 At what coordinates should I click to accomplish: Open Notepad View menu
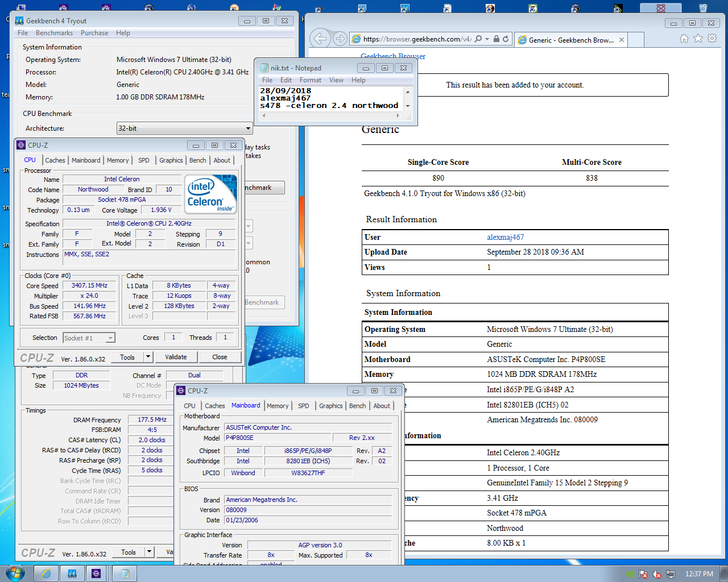[336, 80]
